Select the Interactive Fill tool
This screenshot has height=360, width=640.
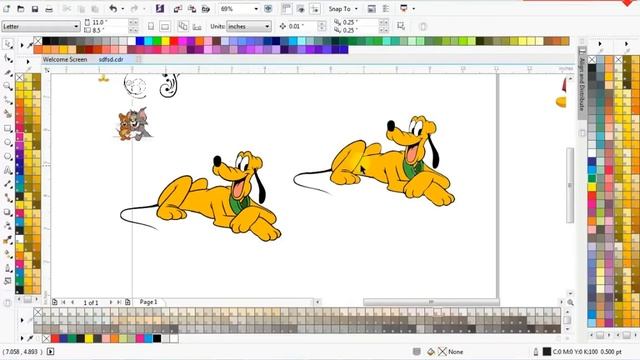(x=8, y=254)
